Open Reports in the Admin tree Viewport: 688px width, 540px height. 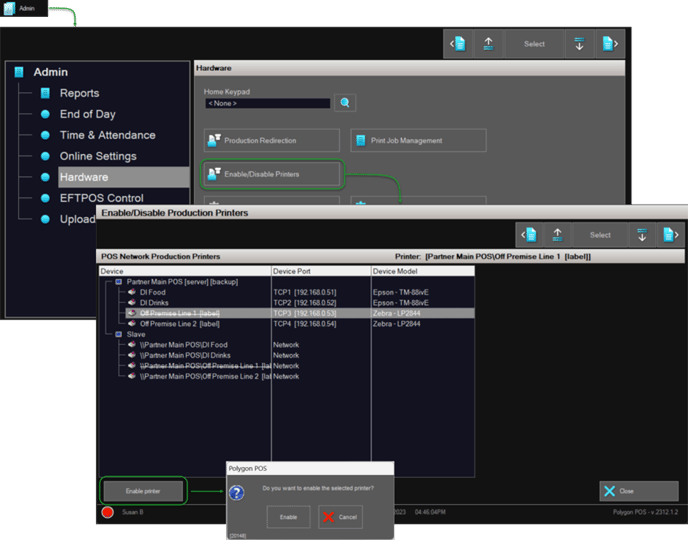click(79, 93)
